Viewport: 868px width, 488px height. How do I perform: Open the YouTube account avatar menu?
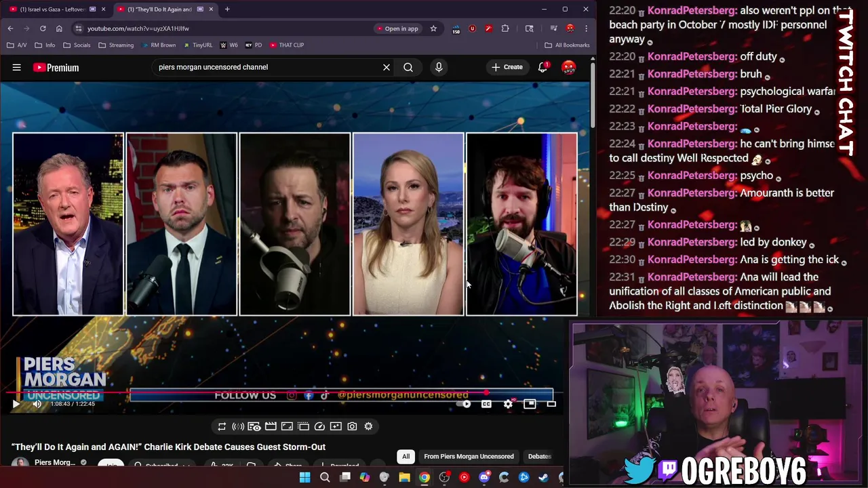click(x=569, y=67)
